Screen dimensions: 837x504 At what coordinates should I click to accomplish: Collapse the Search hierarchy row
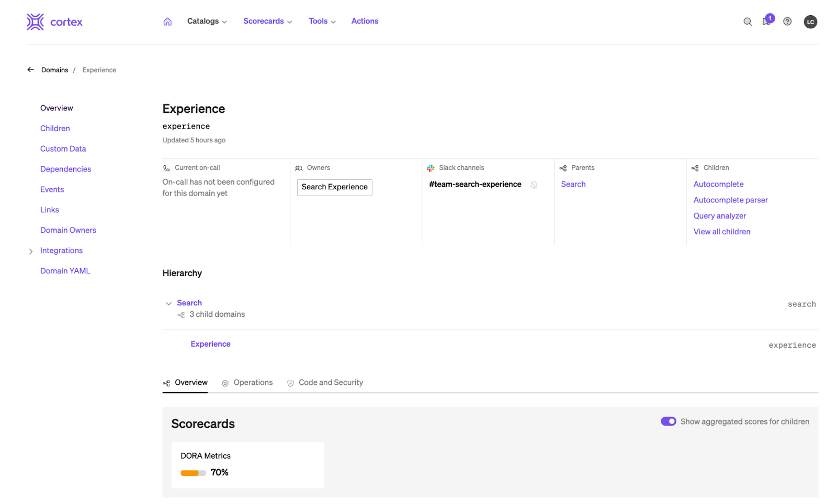168,304
